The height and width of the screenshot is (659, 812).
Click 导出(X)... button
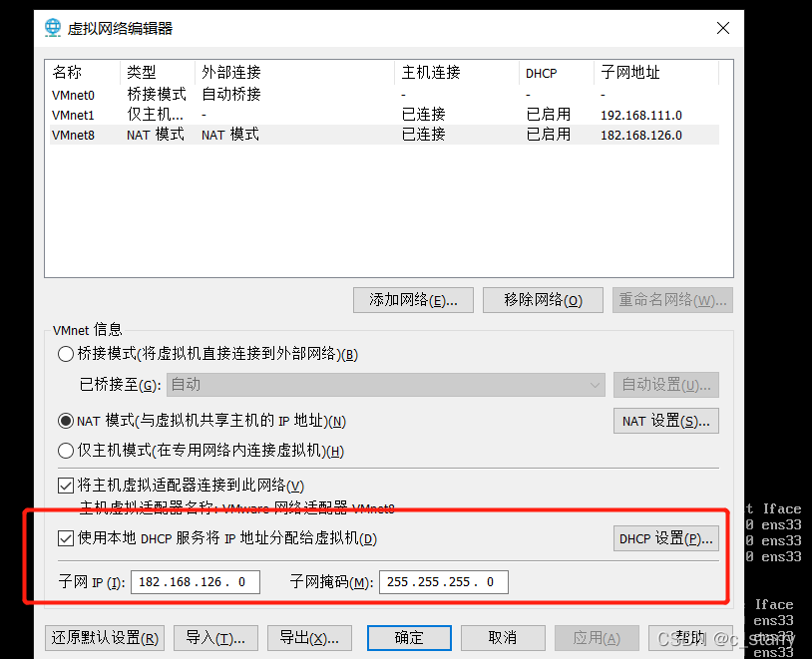tap(309, 638)
